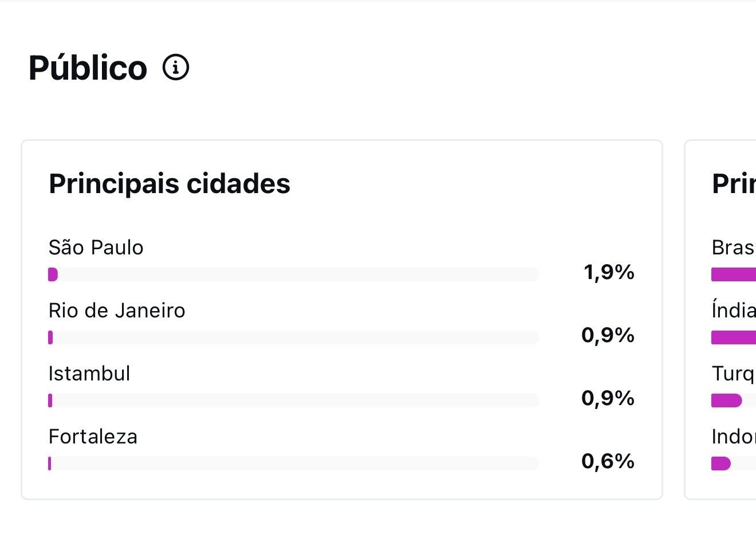Click the partially visible Brasil country label
The height and width of the screenshot is (538, 756).
coord(733,248)
